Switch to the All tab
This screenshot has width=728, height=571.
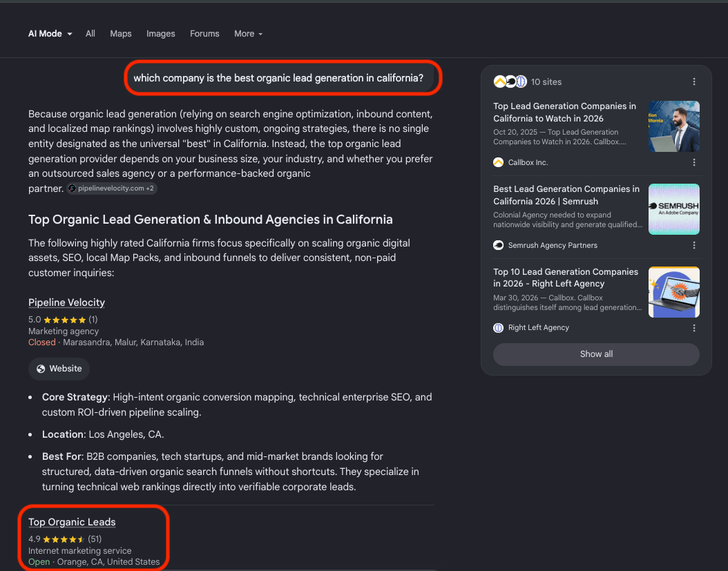click(x=90, y=34)
